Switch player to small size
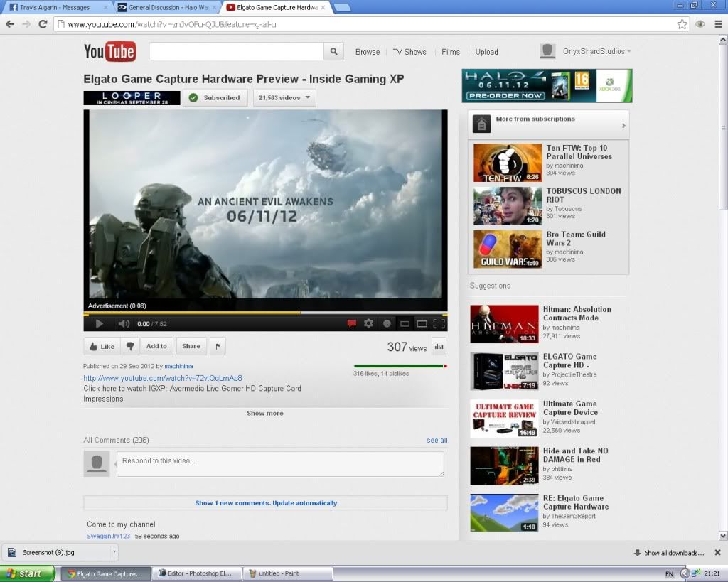Screen dimensions: 728x582 405,323
